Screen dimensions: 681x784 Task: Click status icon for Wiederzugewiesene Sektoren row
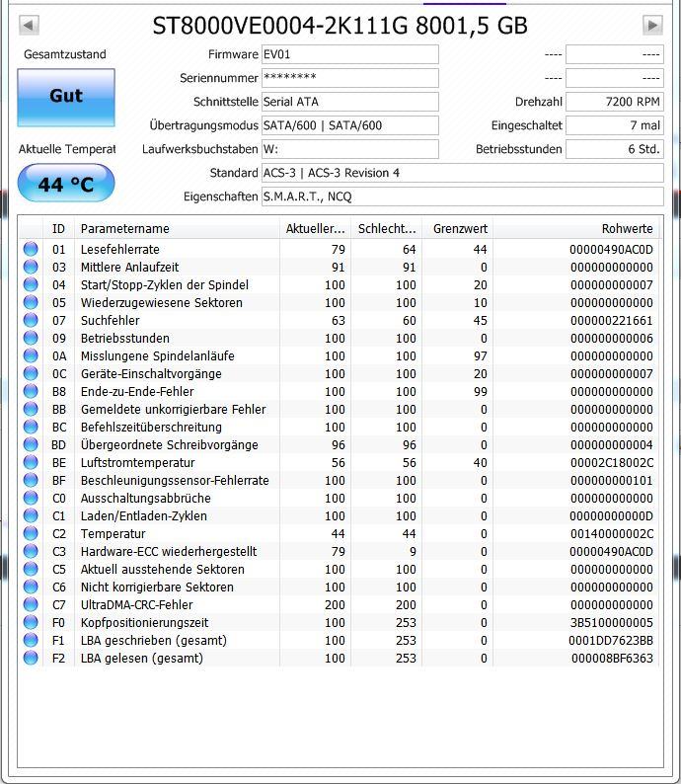click(31, 302)
